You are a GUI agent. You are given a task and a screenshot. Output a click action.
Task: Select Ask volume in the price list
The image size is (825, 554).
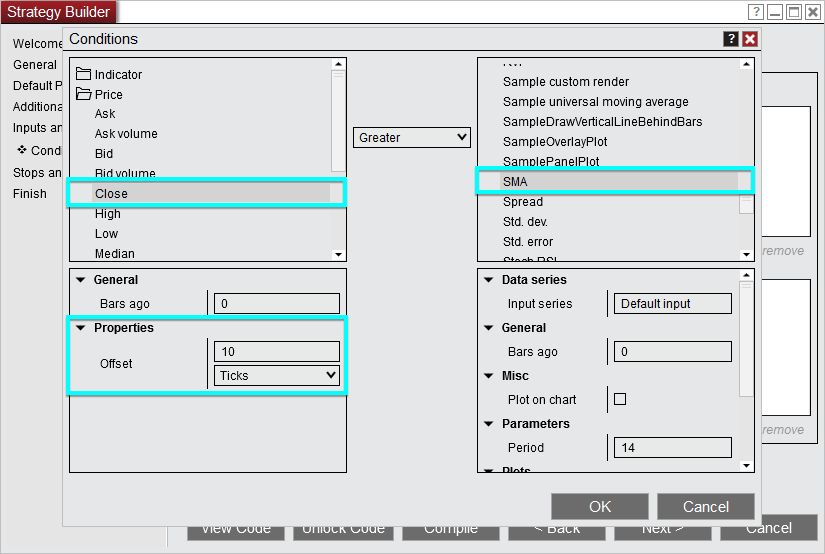126,134
